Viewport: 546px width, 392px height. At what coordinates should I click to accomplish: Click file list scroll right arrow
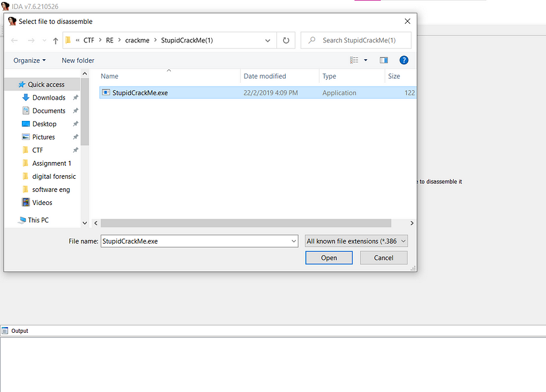click(412, 223)
